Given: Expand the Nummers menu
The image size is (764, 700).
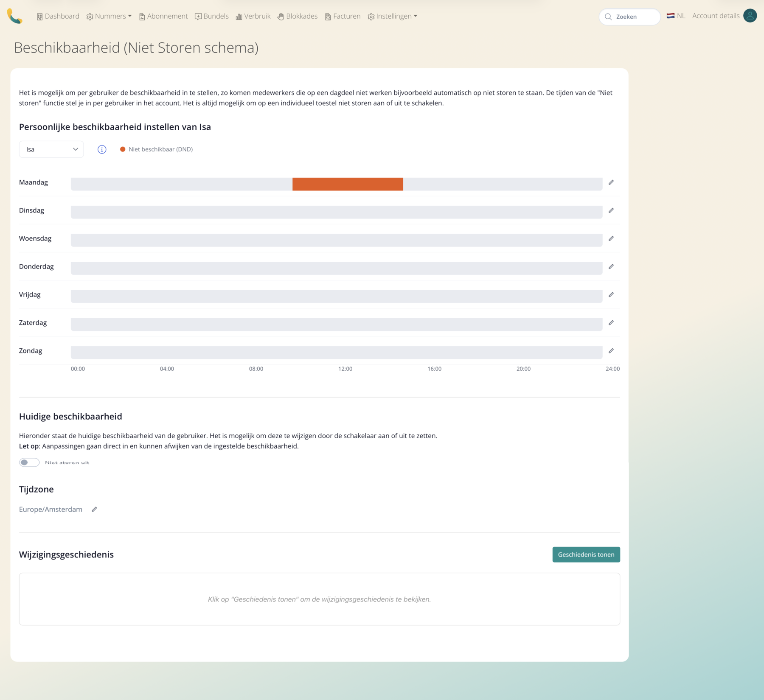Looking at the screenshot, I should point(109,16).
